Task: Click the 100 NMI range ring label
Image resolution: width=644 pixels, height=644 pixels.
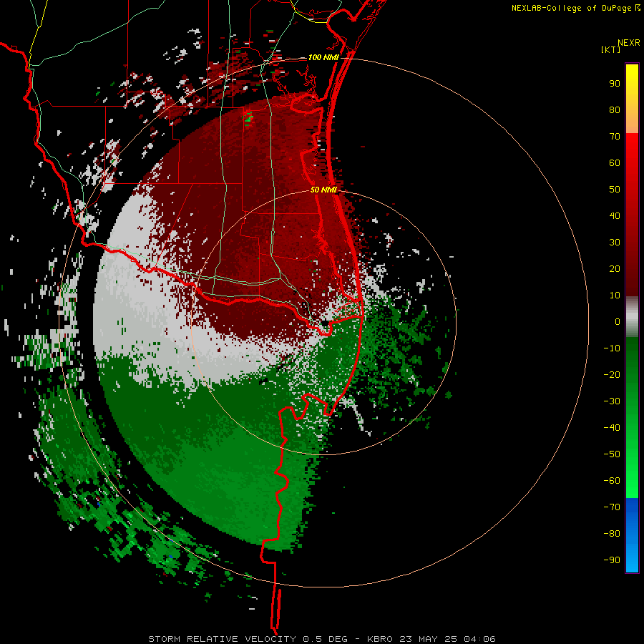Action: pyautogui.click(x=323, y=57)
